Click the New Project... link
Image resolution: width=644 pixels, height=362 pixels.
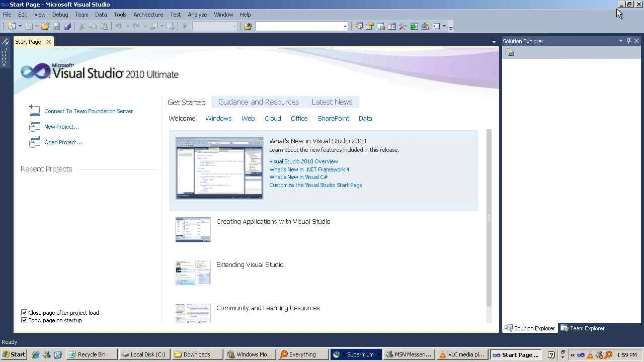[x=62, y=127]
